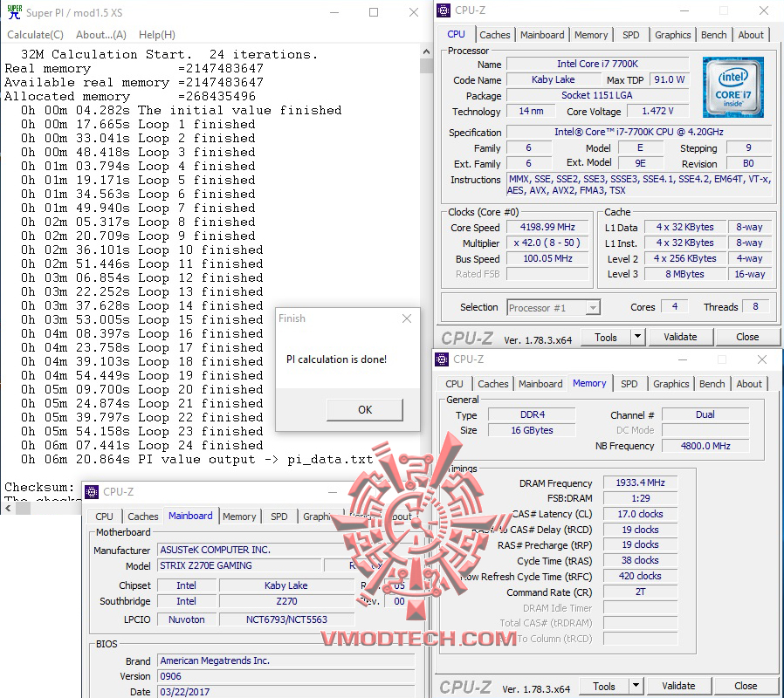Viewport: 784px width, 698px height.
Task: Select Caches tab in the Mainboard CPU-Z window
Action: (142, 517)
